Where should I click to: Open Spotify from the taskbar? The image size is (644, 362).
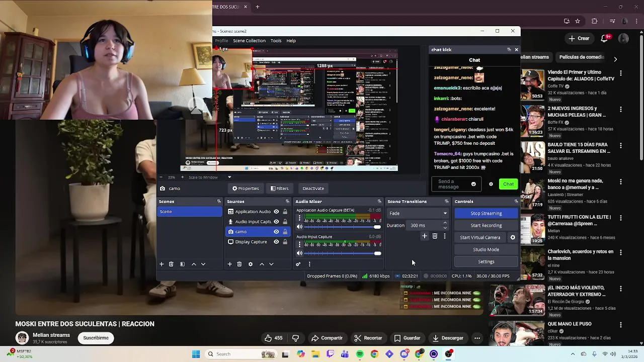[360, 354]
